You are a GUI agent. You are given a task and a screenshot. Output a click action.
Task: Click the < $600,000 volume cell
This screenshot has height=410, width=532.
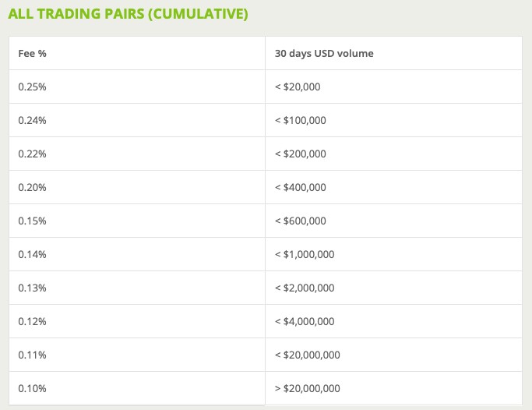pos(393,221)
